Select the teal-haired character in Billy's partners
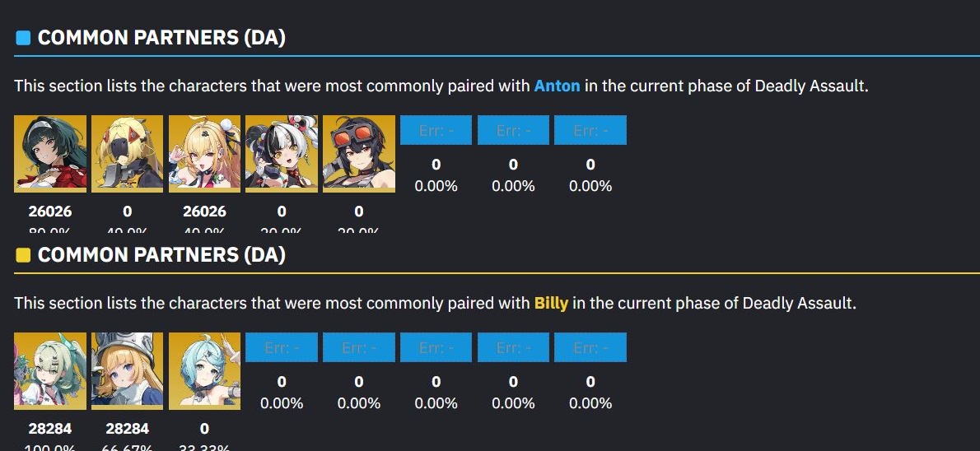Image resolution: width=980 pixels, height=451 pixels. (204, 371)
